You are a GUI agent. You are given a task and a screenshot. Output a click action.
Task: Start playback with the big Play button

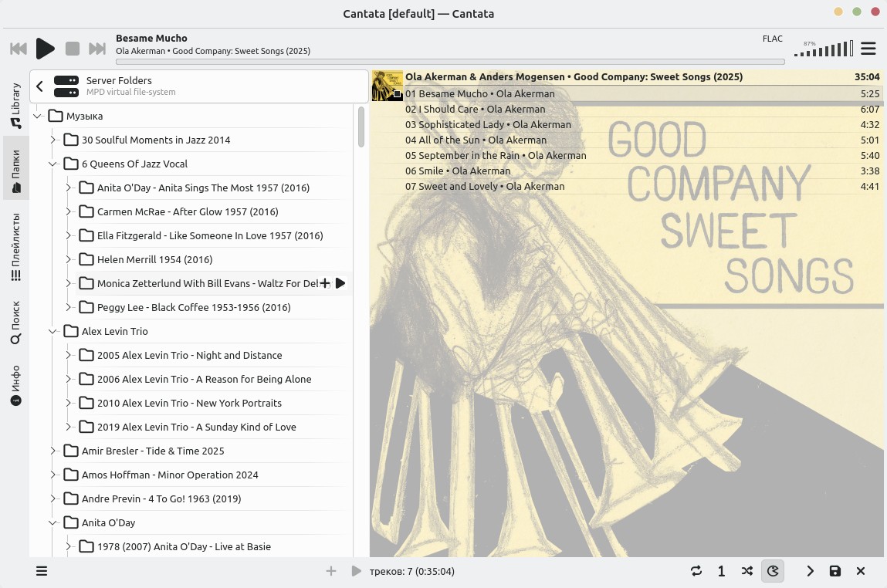[x=46, y=49]
